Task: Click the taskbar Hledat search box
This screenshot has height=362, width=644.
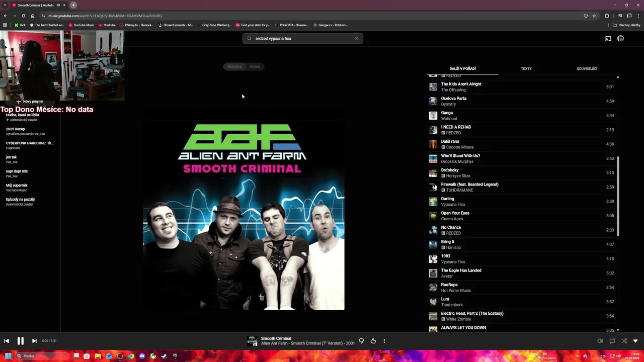Action: coord(41,356)
